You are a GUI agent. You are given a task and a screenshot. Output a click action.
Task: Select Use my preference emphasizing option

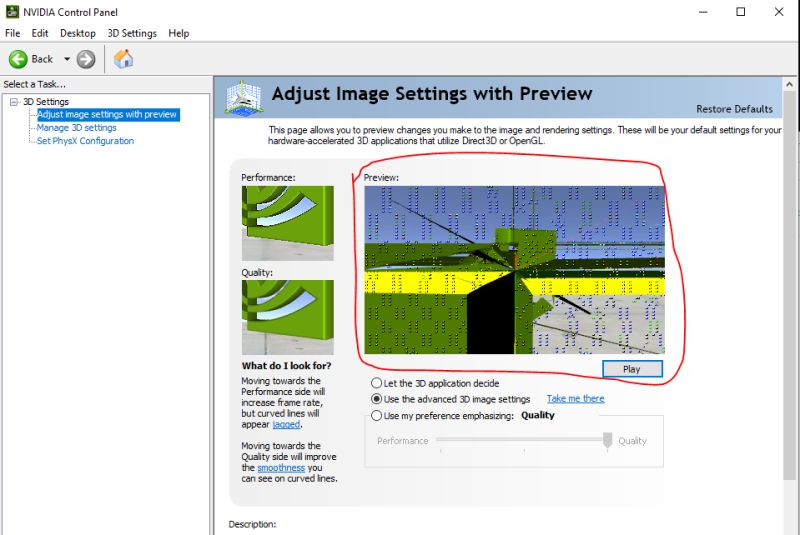point(377,416)
